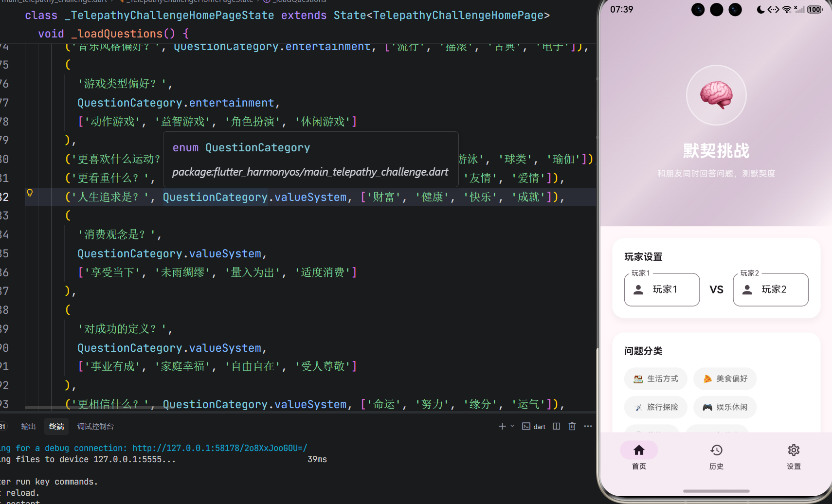Screen dimensions: 832x504
Task: Select the dart terminal instance
Action: point(534,427)
